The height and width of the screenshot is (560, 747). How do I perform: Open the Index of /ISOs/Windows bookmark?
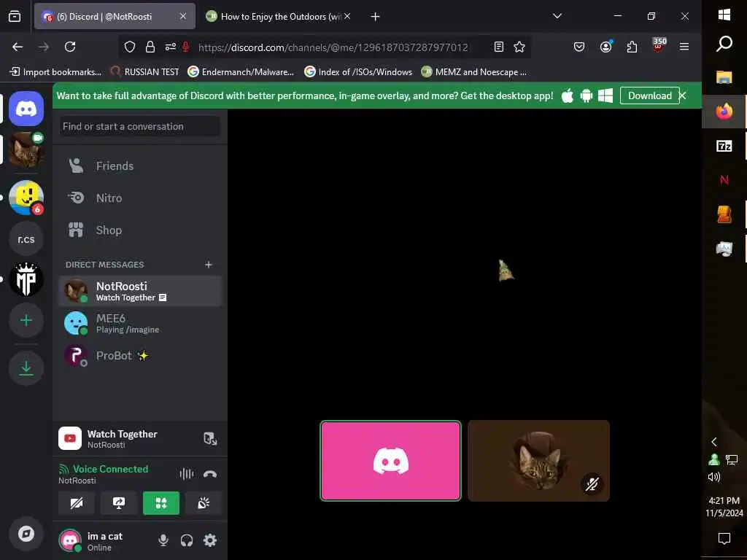tap(358, 72)
